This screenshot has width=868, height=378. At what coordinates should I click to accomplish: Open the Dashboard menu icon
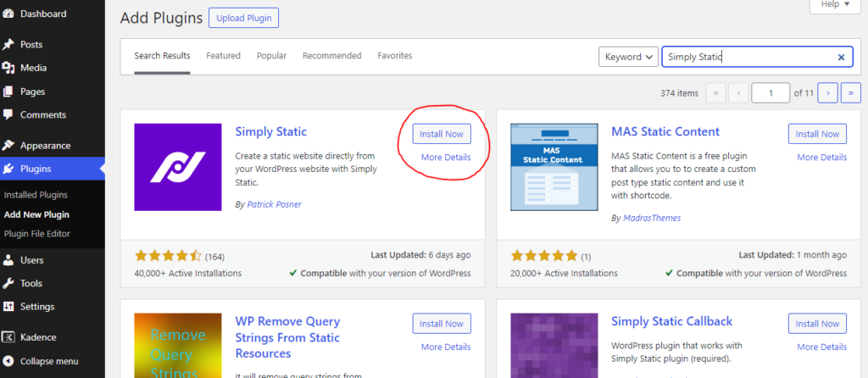tap(8, 14)
